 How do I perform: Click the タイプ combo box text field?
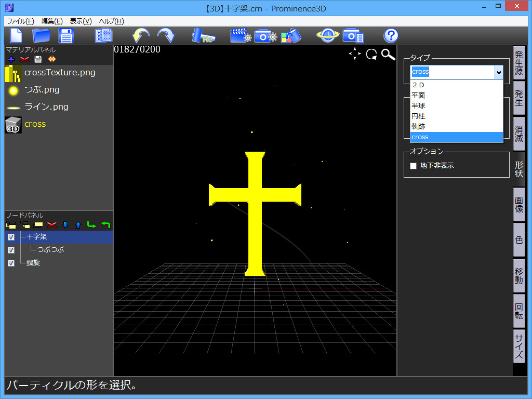[453, 72]
